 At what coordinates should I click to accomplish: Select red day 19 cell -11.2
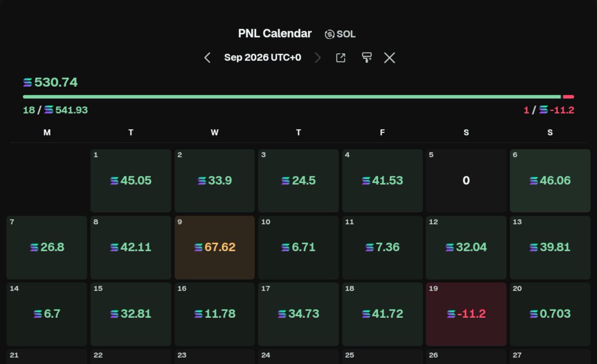(466, 314)
